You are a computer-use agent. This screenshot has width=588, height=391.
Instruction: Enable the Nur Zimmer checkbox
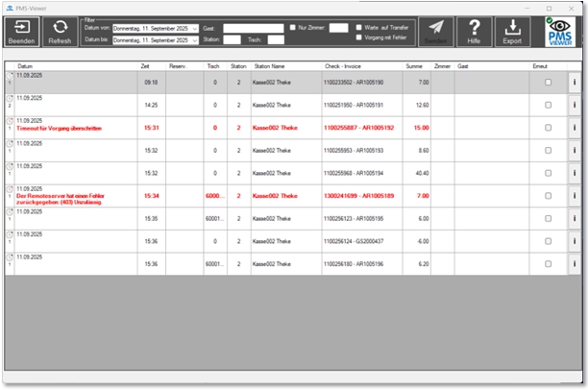tap(294, 28)
